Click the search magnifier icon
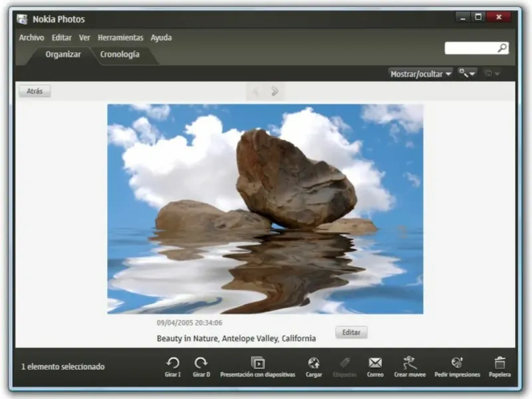The height and width of the screenshot is (399, 532). [x=502, y=48]
